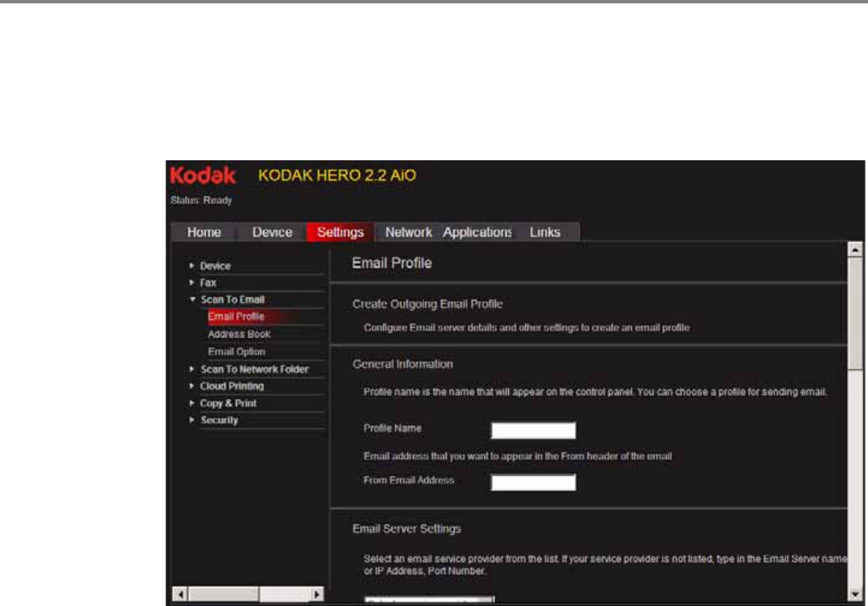This screenshot has height=606, width=868.
Task: Focus the Profile Name input field
Action: coord(533,430)
